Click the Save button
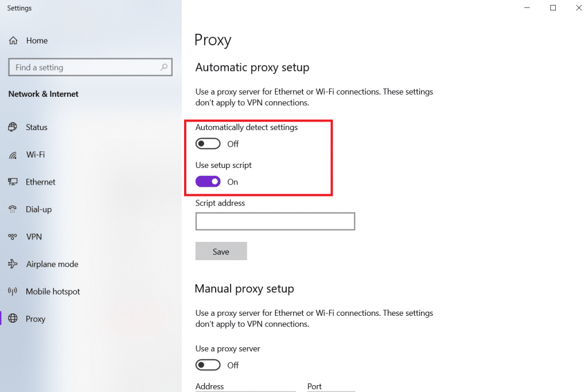The width and height of the screenshot is (585, 392). point(221,251)
